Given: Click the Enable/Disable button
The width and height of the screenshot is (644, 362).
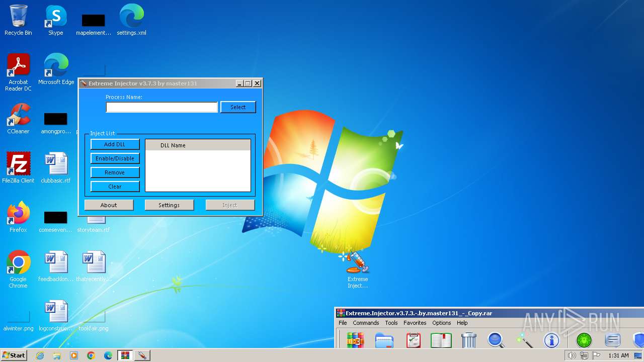Looking at the screenshot, I should tap(115, 158).
